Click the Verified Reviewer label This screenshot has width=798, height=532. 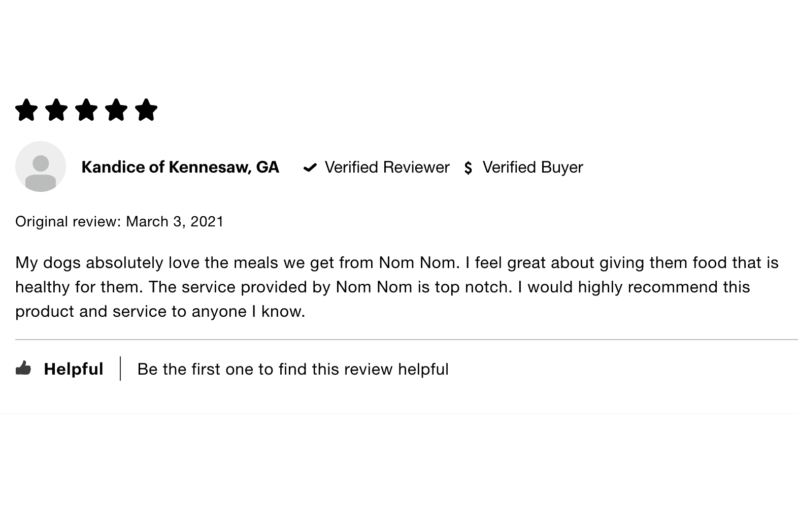coord(387,167)
